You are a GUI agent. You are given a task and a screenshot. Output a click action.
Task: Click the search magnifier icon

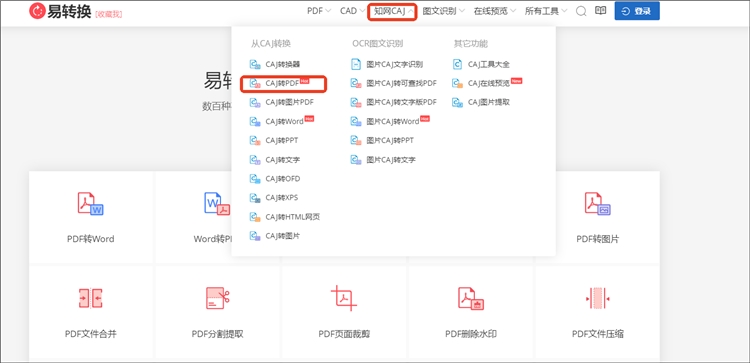(x=581, y=11)
